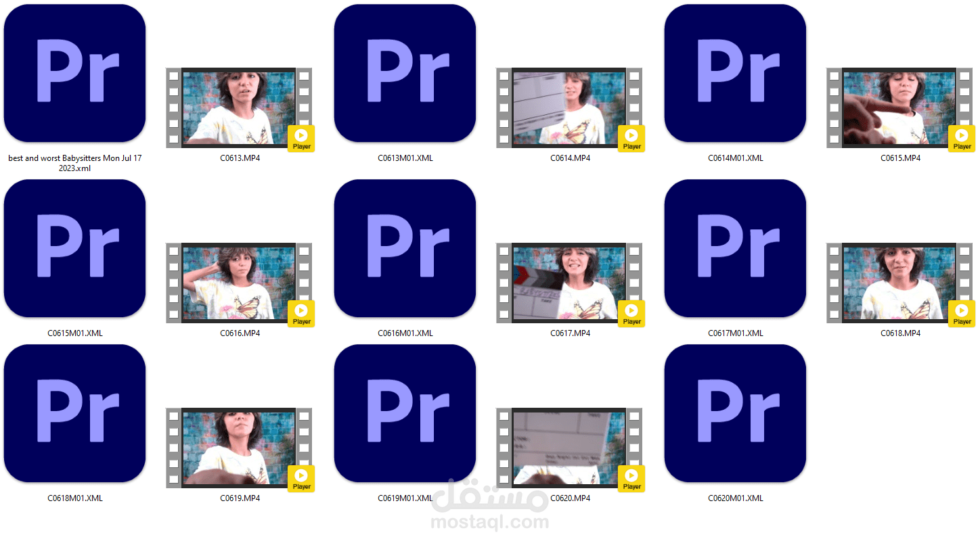Click the yellow Player badge on C0613.MP4
Screen dimensions: 980x543
[x=301, y=139]
